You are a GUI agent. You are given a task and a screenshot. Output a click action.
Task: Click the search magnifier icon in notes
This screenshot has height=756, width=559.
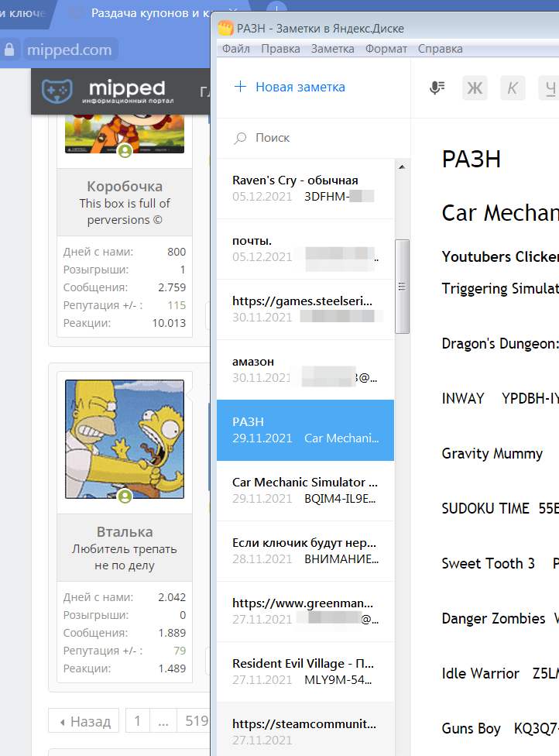(240, 139)
